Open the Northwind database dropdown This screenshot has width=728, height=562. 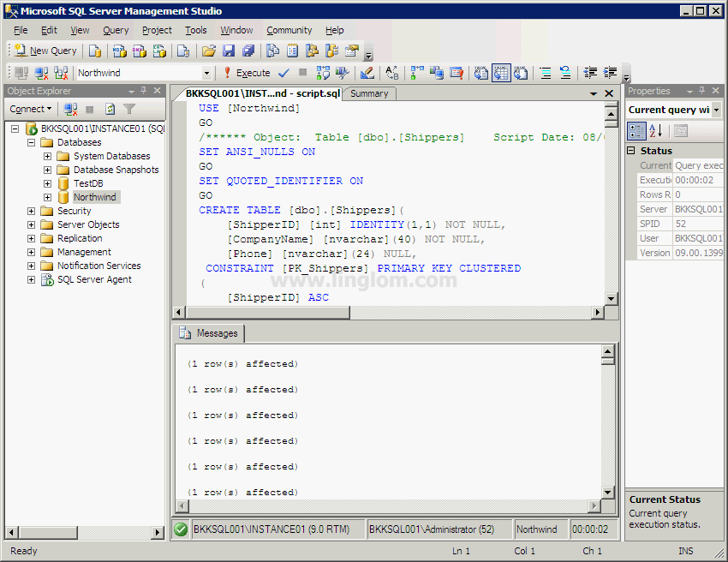[x=206, y=73]
